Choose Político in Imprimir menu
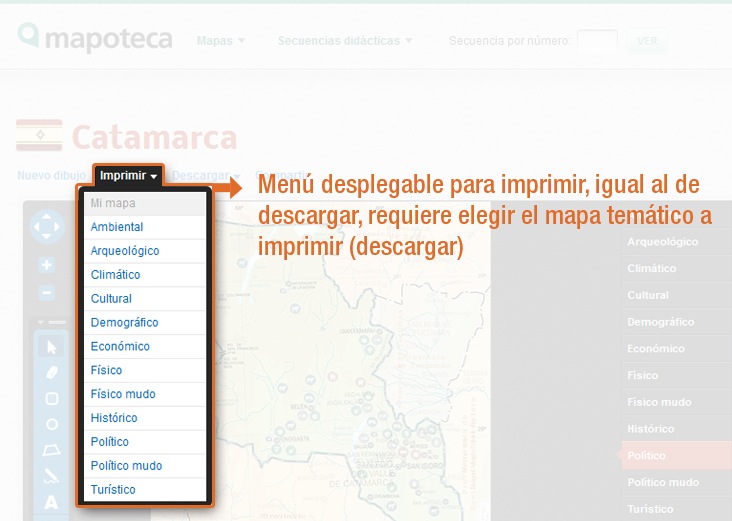Image resolution: width=732 pixels, height=521 pixels. (x=145, y=441)
